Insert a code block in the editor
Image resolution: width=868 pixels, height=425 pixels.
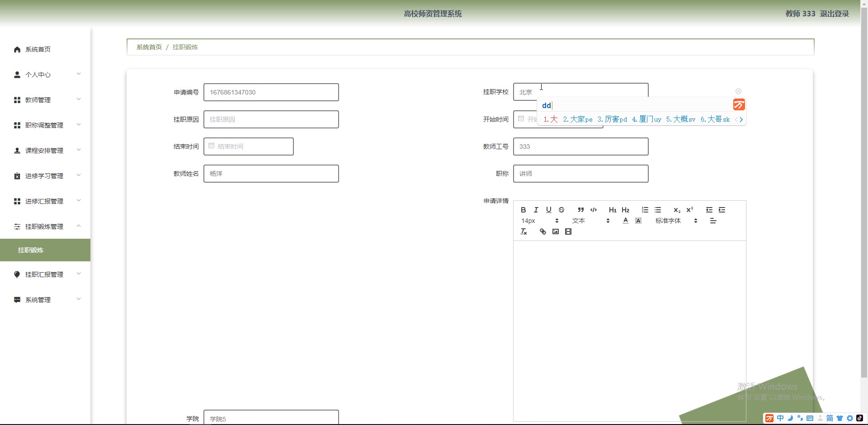tap(594, 210)
